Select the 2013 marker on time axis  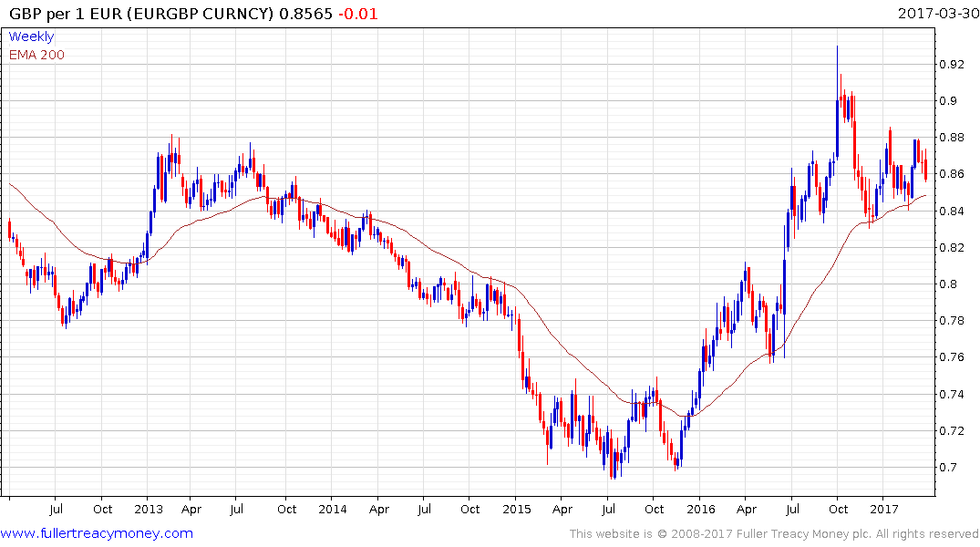click(x=148, y=509)
